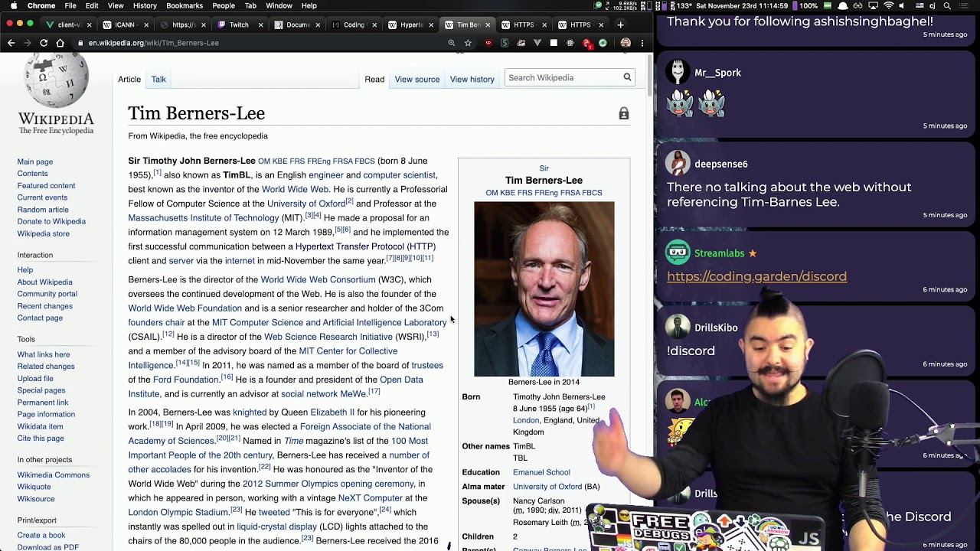The width and height of the screenshot is (980, 551).
Task: Open What links here tool
Action: (x=44, y=354)
